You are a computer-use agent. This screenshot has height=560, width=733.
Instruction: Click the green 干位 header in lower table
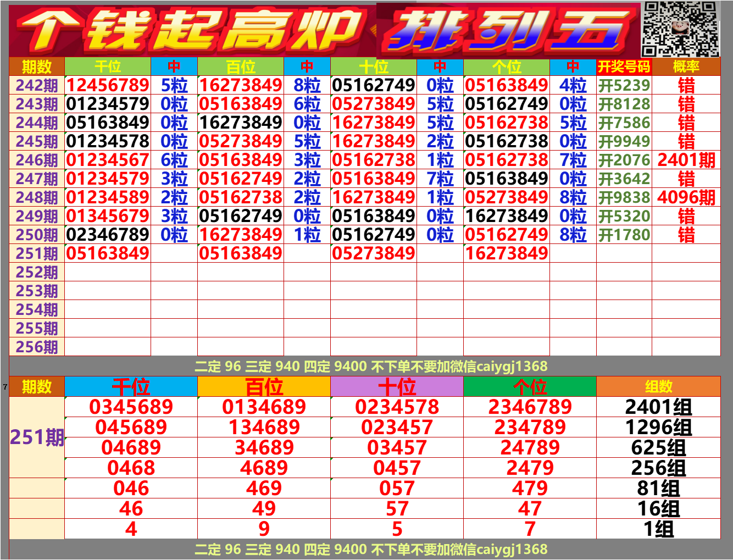tap(131, 386)
